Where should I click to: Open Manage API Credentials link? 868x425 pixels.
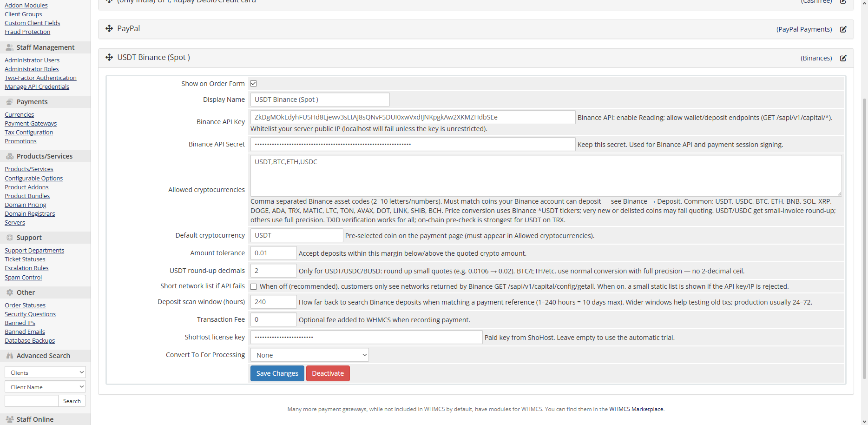pos(37,87)
